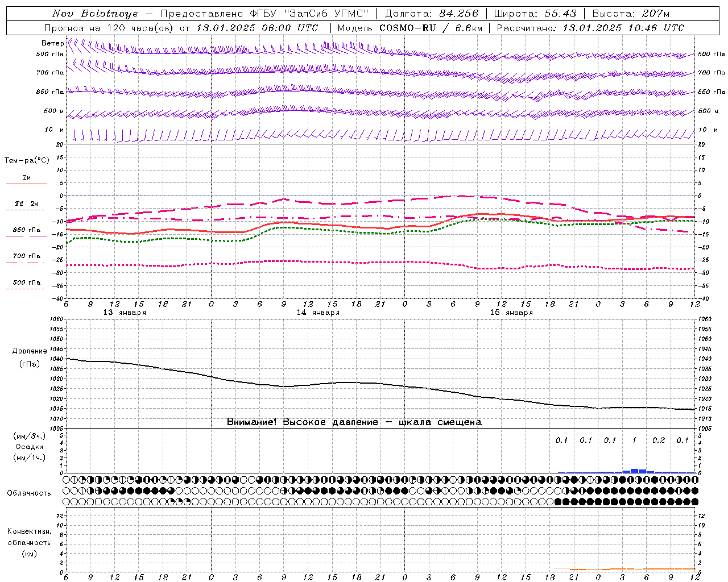Click the 'Широта: 55.43' latitude value

point(535,14)
